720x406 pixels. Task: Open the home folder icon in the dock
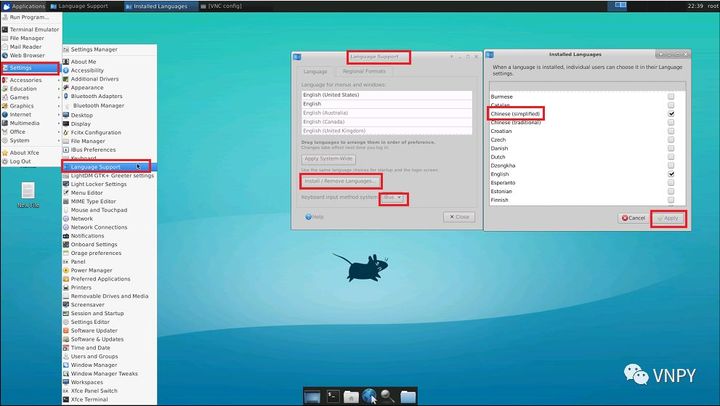click(351, 396)
